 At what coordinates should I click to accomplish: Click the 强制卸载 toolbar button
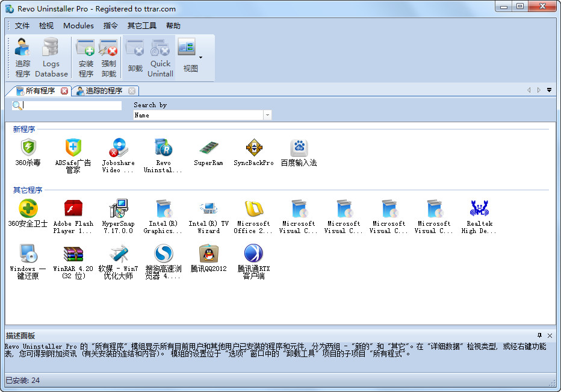pos(108,58)
